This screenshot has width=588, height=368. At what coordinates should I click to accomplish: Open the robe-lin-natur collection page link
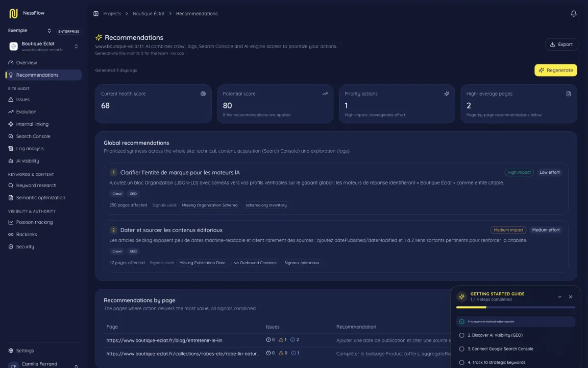point(183,353)
